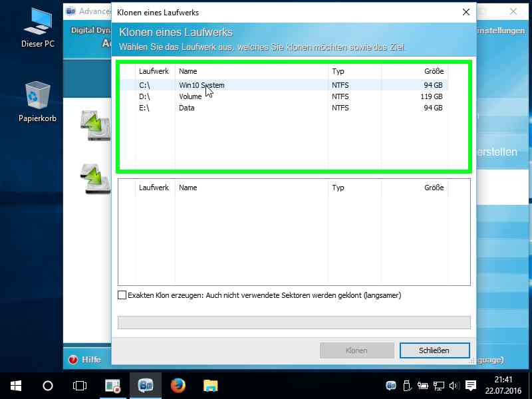Click the first pinned taskbar app with red dot

point(112,386)
